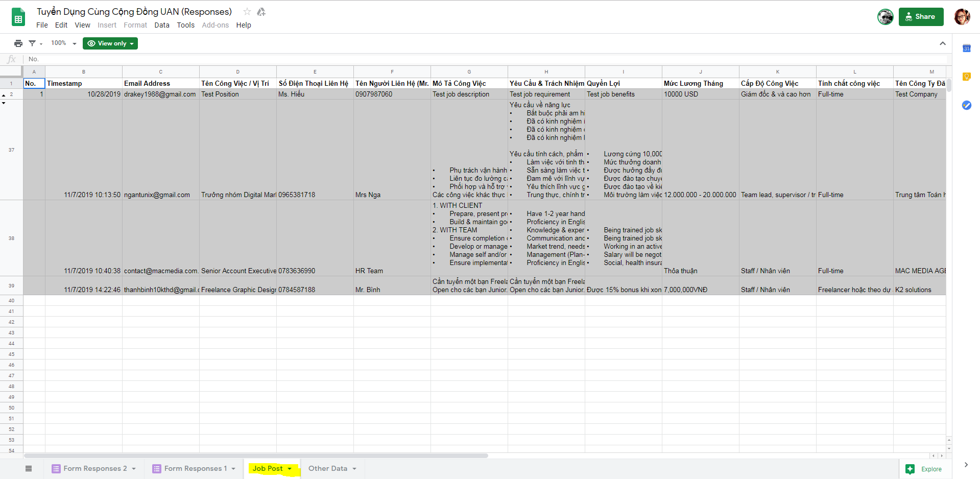Open the View menu
This screenshot has height=479, width=980.
coord(82,25)
